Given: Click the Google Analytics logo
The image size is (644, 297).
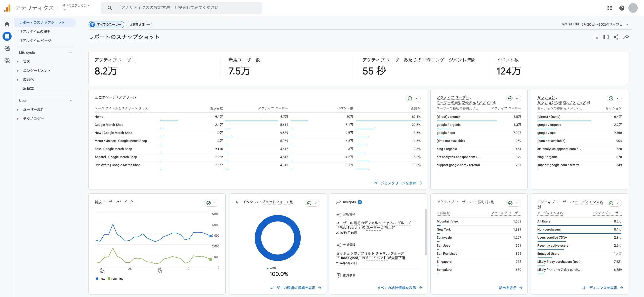Looking at the screenshot, I should coord(7,8).
